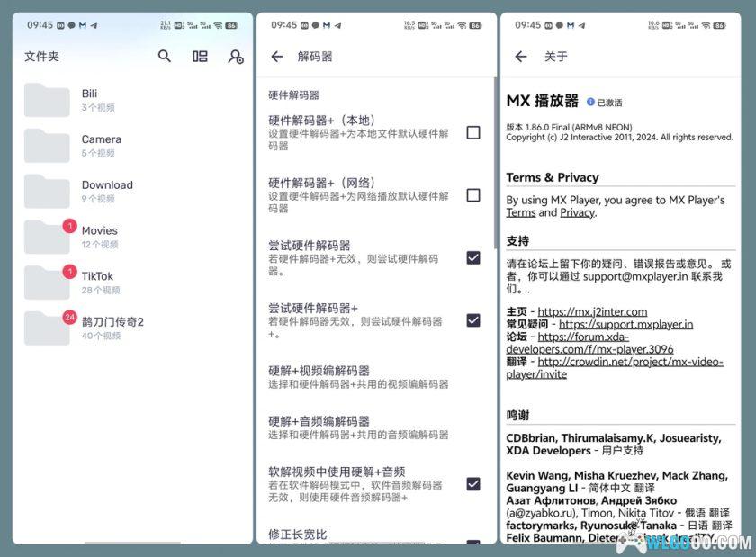Navigate back from the 关于 page

[x=522, y=56]
